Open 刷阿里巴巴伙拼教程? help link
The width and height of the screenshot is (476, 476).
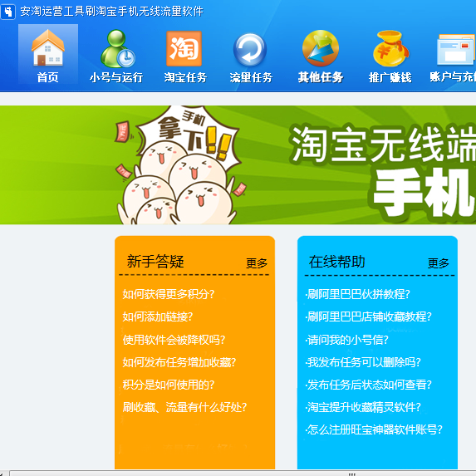coord(357,294)
